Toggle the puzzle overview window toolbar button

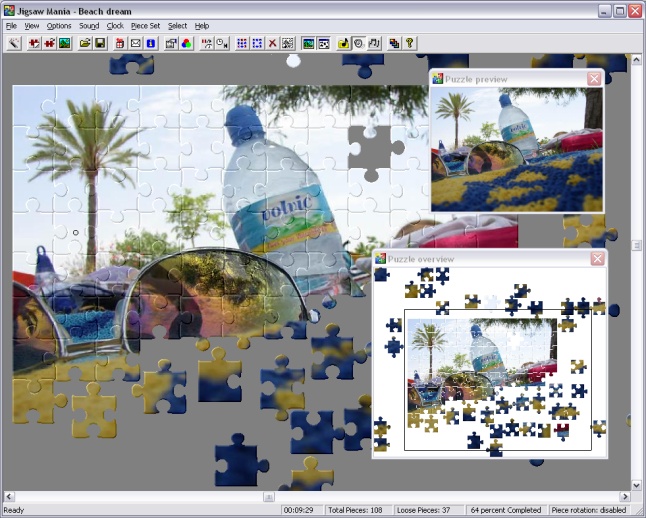click(323, 43)
